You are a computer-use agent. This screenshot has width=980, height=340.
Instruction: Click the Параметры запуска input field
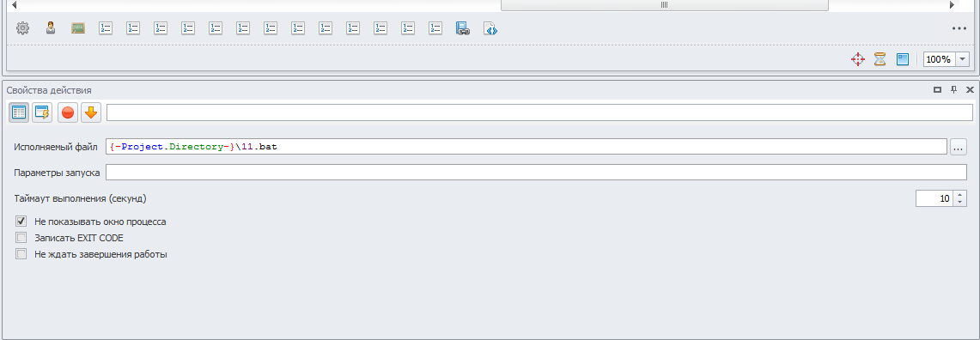pos(536,173)
